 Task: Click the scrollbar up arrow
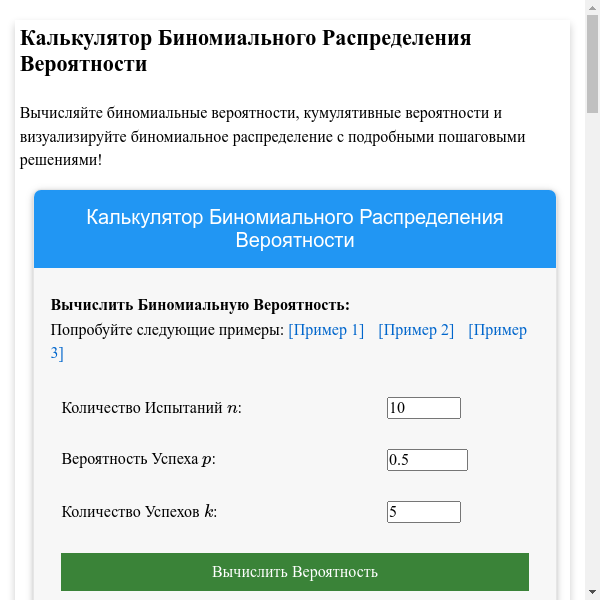click(x=592, y=8)
